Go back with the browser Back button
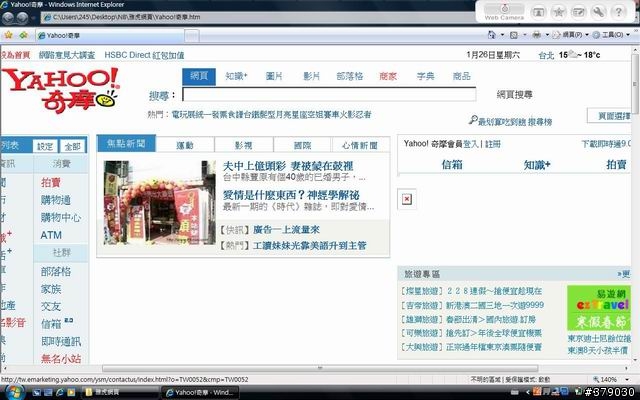This screenshot has width=640, height=400. coord(8,18)
